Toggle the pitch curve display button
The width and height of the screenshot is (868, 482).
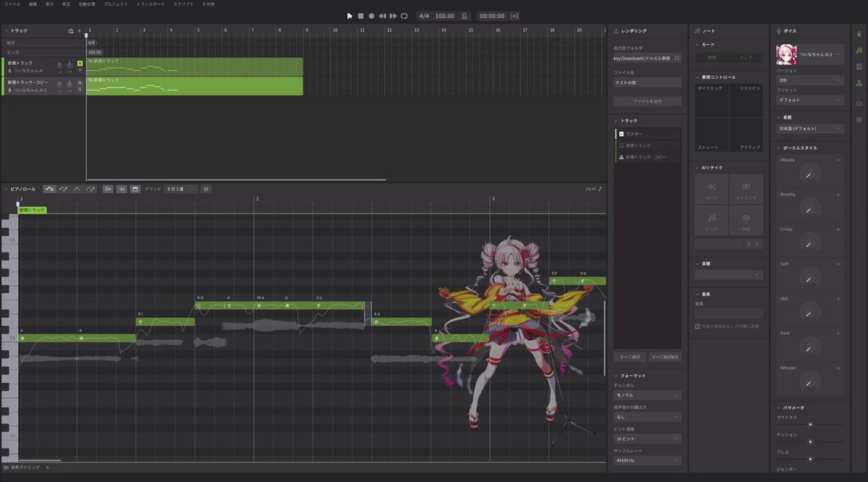coord(109,189)
